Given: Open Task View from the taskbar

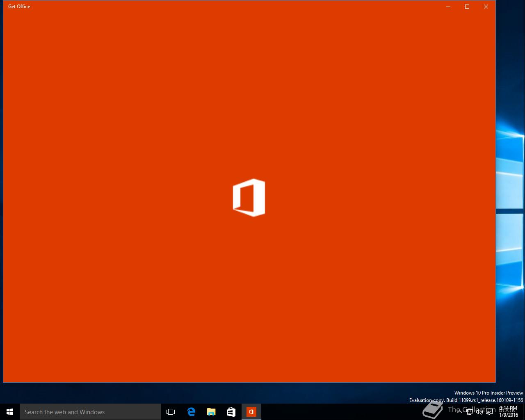Looking at the screenshot, I should tap(171, 412).
